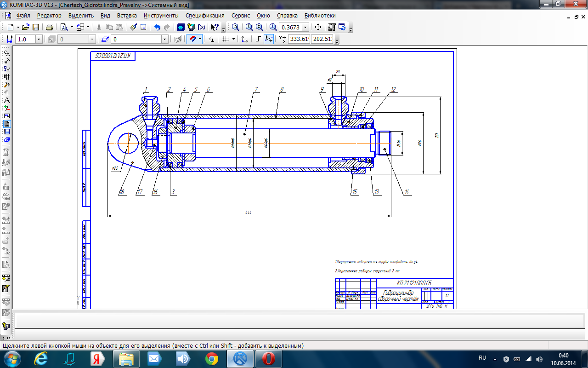This screenshot has width=588, height=368.
Task: Open the Справка menu
Action: click(x=287, y=15)
